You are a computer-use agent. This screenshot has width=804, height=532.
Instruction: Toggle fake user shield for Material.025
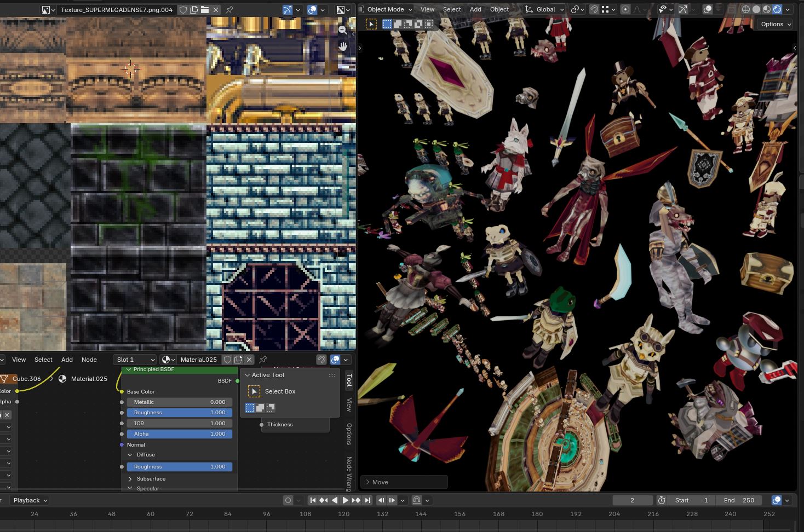(x=227, y=360)
